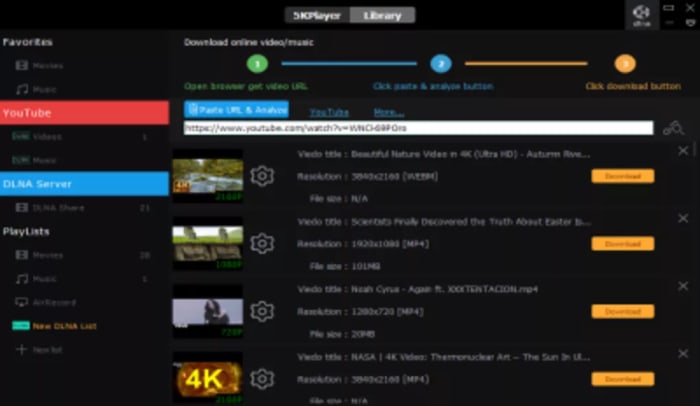
Task: Download the Beautiful Nature 4K video
Action: (x=622, y=176)
